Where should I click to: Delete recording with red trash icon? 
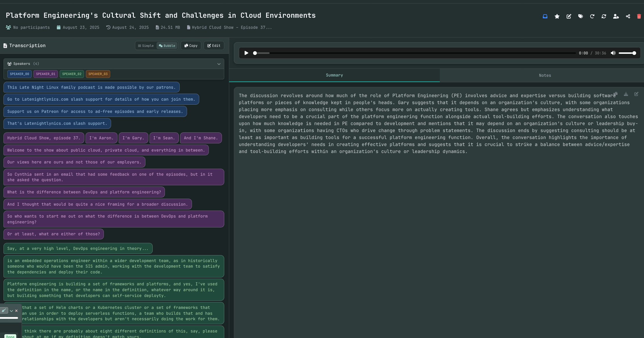pyautogui.click(x=639, y=16)
